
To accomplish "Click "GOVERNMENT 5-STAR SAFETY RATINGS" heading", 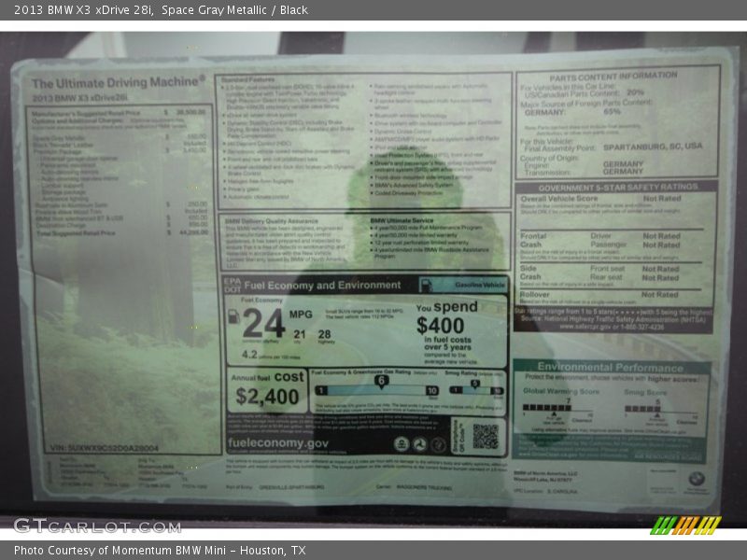I will 618,188.
